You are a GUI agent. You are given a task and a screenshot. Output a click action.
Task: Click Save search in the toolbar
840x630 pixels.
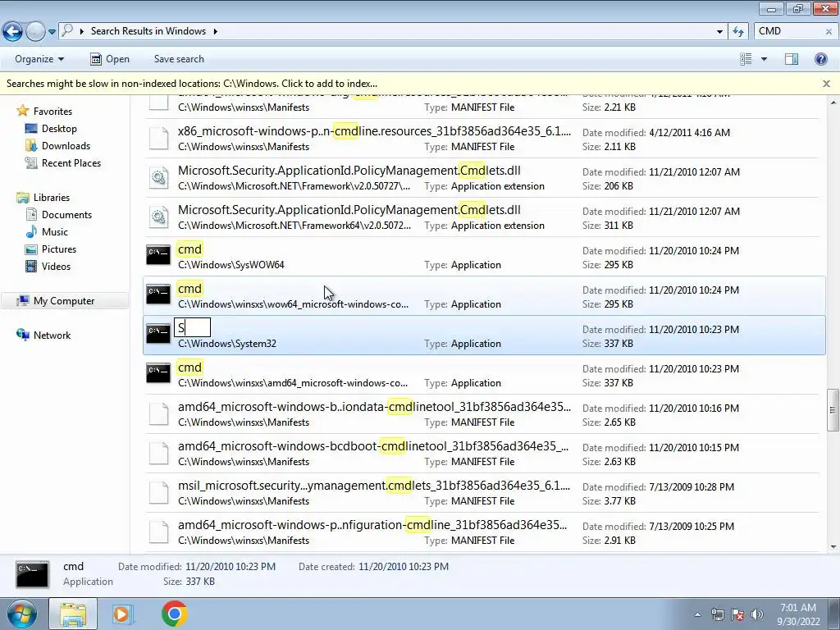179,59
